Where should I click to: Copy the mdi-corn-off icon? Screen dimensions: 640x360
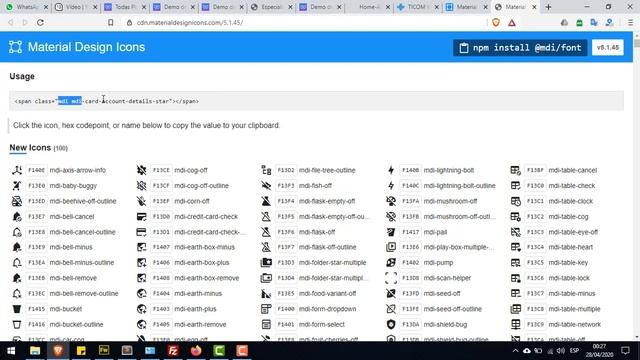tap(142, 201)
